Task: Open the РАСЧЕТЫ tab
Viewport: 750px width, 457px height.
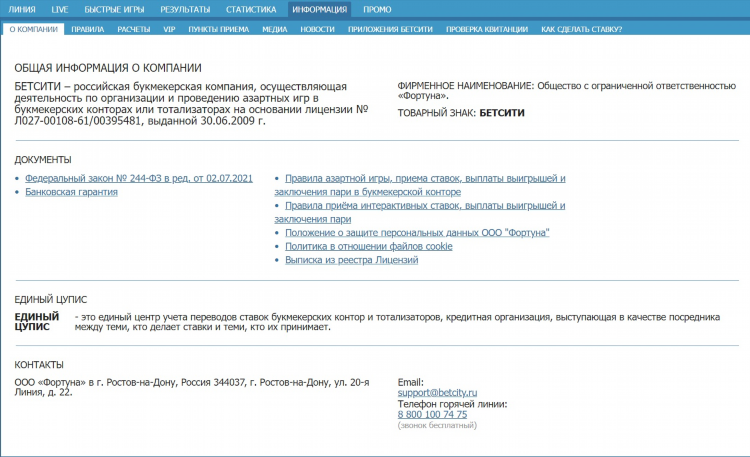Action: pyautogui.click(x=134, y=29)
